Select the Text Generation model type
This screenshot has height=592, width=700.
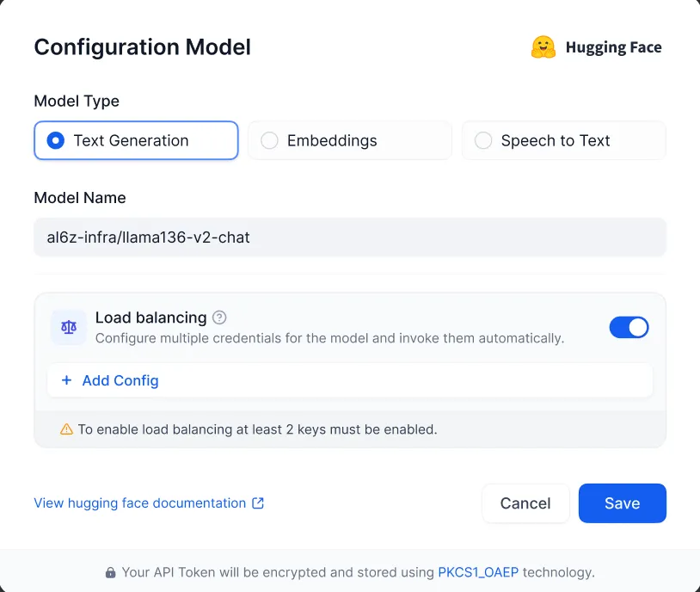pos(136,140)
